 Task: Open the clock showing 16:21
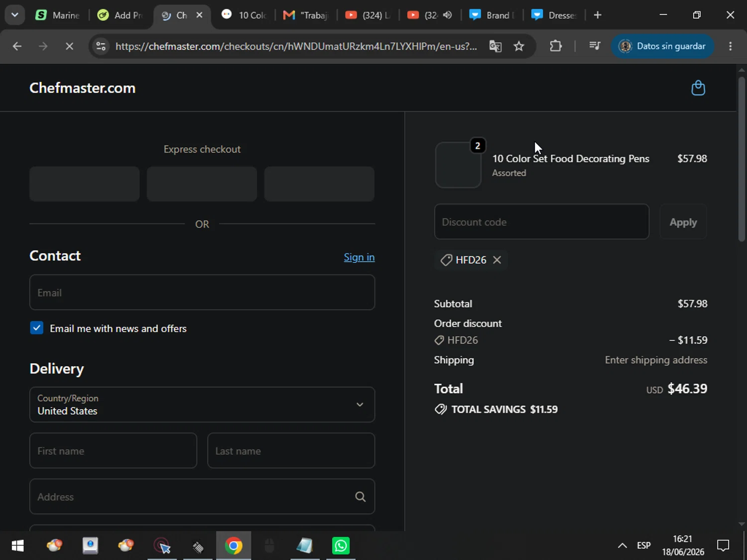point(683,546)
